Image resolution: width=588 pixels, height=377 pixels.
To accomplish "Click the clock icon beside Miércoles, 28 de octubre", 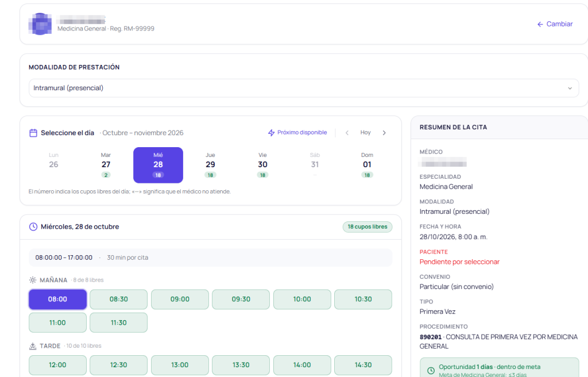I will 33,227.
